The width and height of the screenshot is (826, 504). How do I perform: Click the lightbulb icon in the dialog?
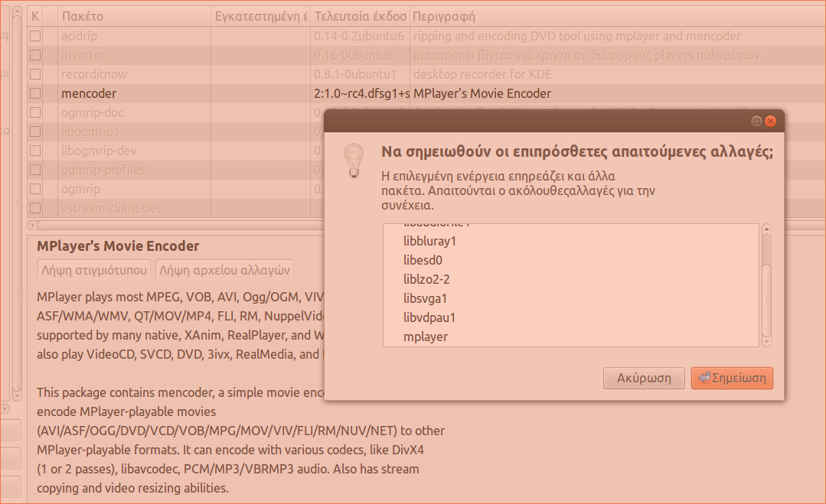tap(352, 159)
